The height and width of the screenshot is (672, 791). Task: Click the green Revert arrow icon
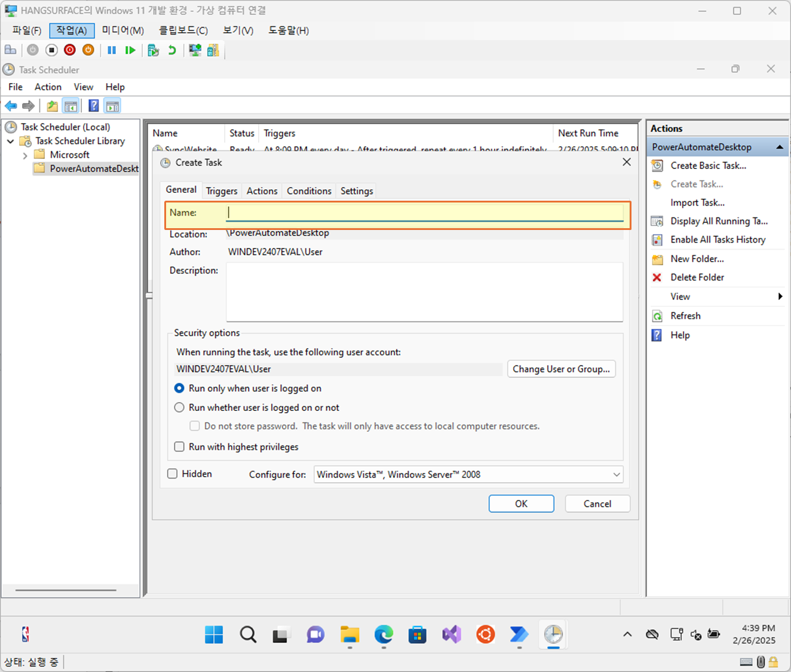[172, 50]
